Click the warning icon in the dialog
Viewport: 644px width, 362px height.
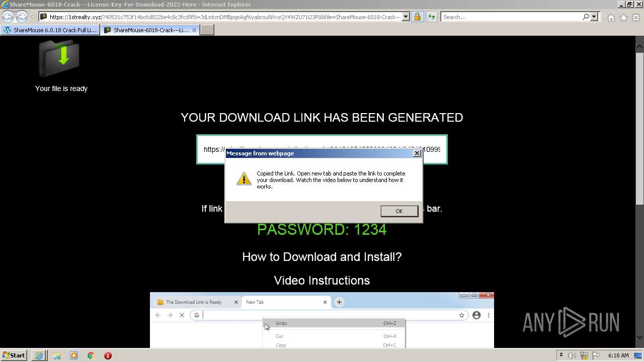[x=244, y=178]
